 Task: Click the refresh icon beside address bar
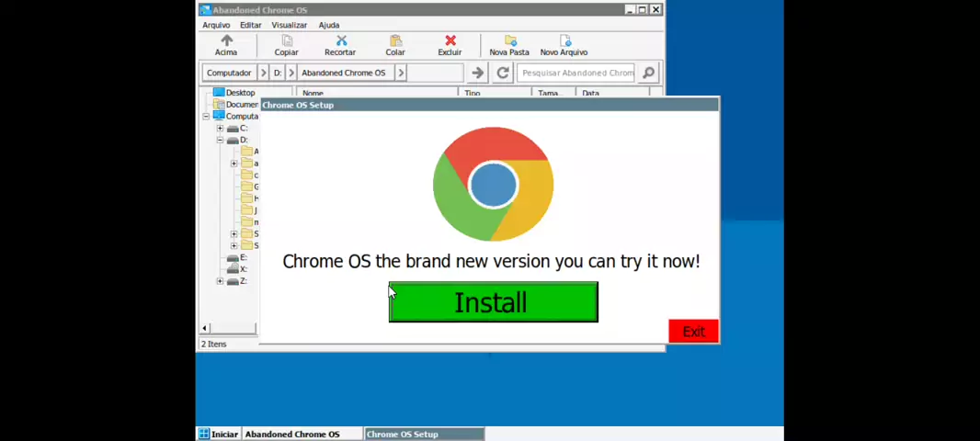click(503, 73)
